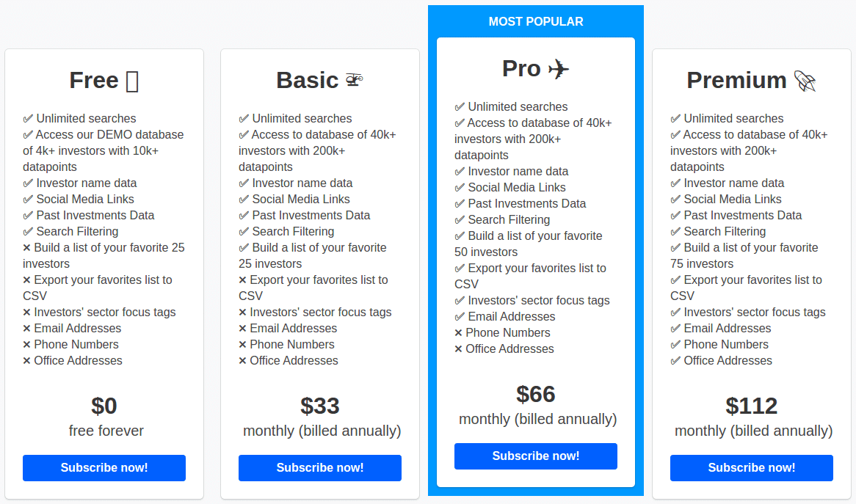This screenshot has width=856, height=504.
Task: Click the placeholder icon beside Free
Action: pyautogui.click(x=132, y=81)
